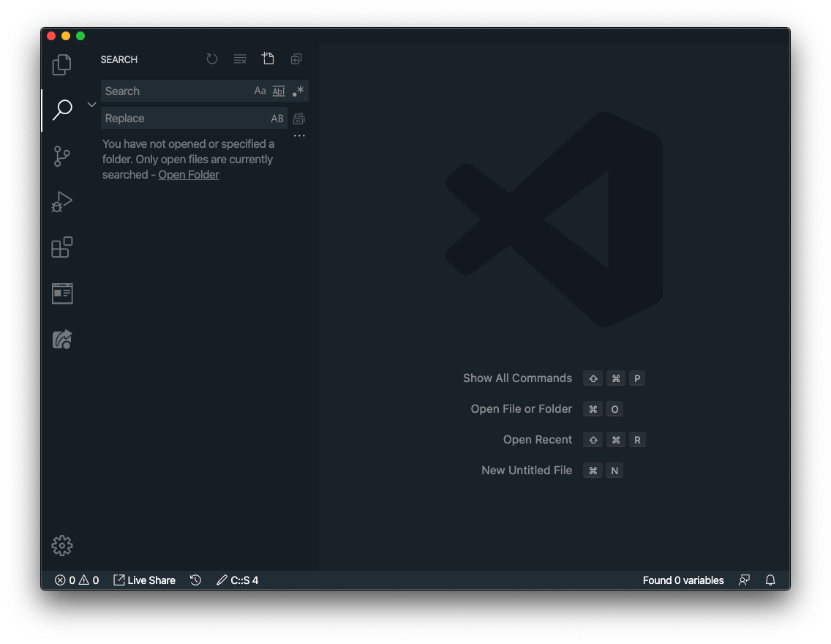This screenshot has width=831, height=644.
Task: Toggle search details ellipsis
Action: click(x=299, y=135)
